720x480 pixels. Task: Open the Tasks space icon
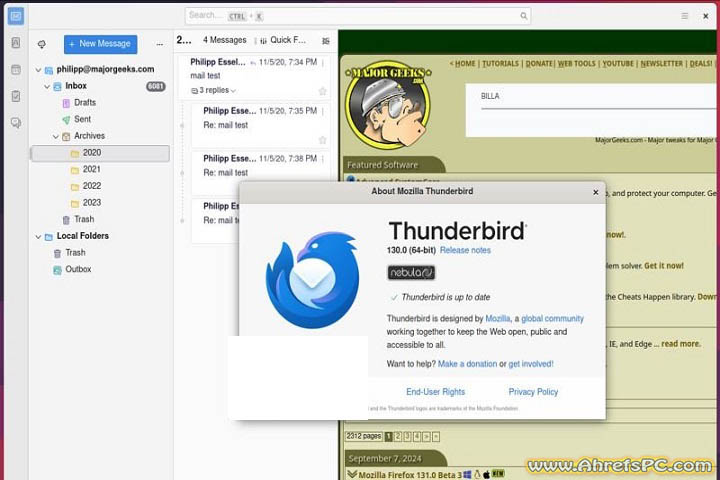click(x=16, y=96)
